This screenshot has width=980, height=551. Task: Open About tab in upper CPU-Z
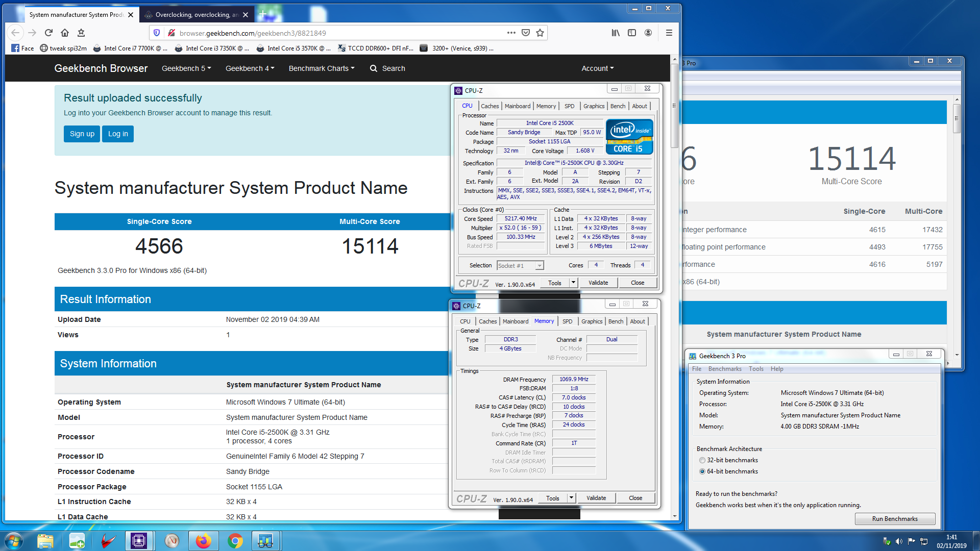(640, 106)
